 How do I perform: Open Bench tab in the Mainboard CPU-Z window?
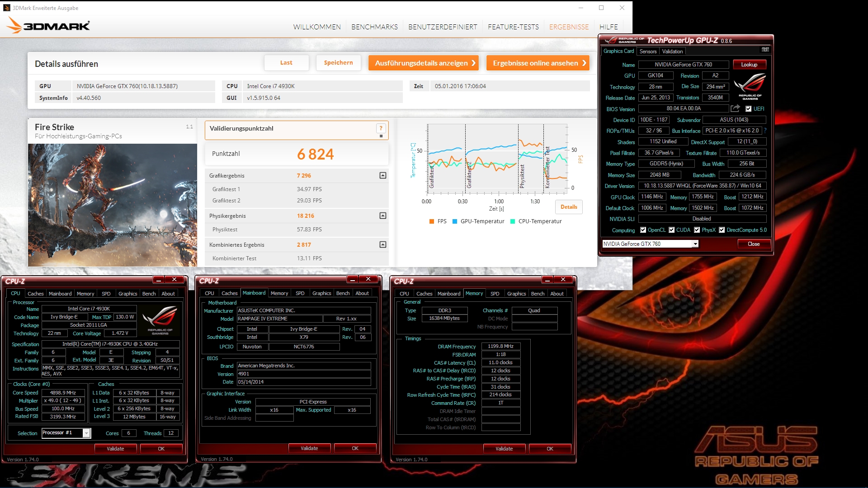[343, 293]
